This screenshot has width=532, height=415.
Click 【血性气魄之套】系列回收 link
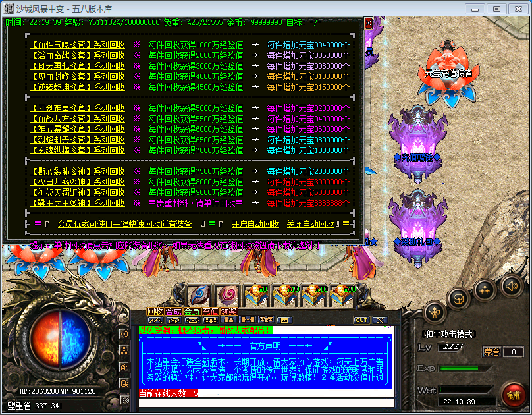(x=78, y=45)
